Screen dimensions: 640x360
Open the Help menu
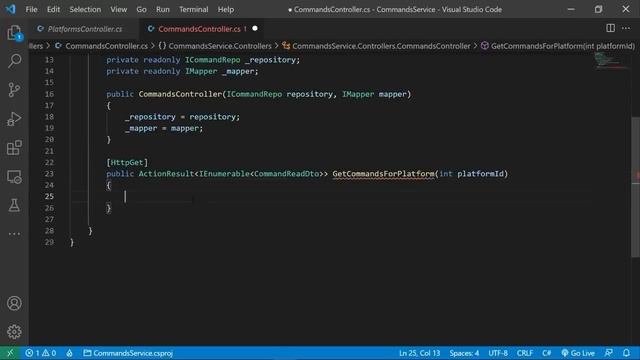pyautogui.click(x=225, y=9)
